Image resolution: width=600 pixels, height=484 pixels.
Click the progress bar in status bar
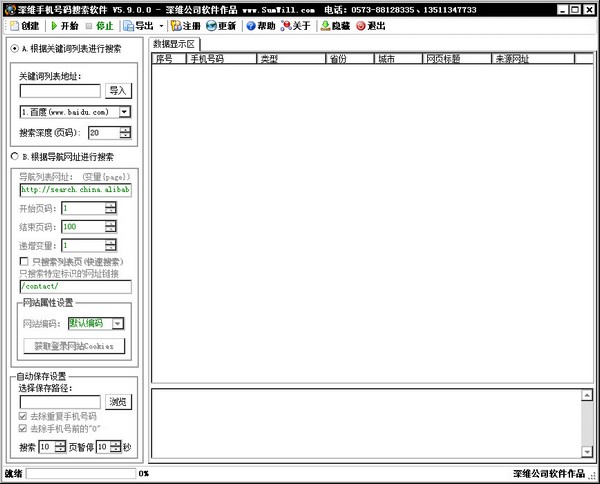(81, 474)
